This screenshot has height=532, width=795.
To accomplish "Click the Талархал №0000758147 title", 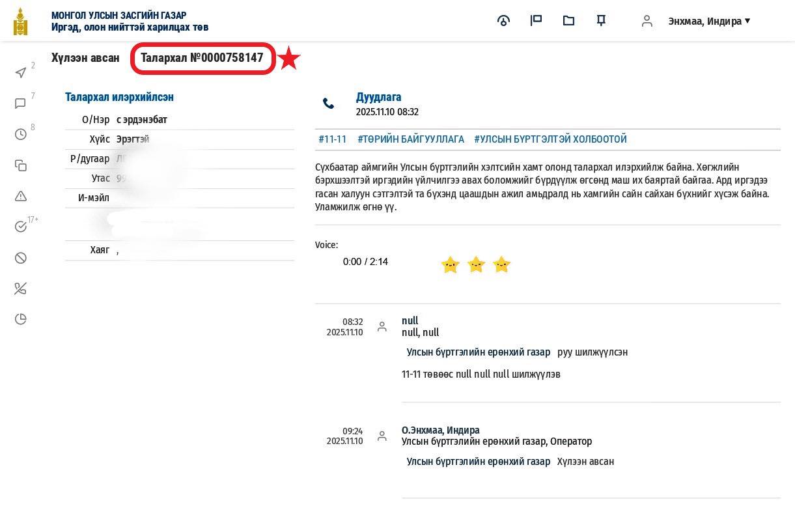I will click(x=202, y=58).
